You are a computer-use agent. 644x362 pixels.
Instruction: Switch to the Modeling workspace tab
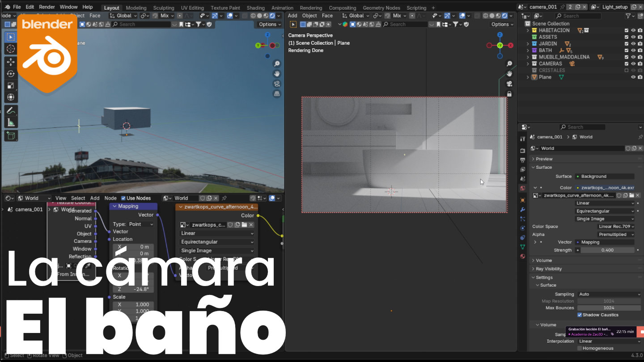[136, 8]
